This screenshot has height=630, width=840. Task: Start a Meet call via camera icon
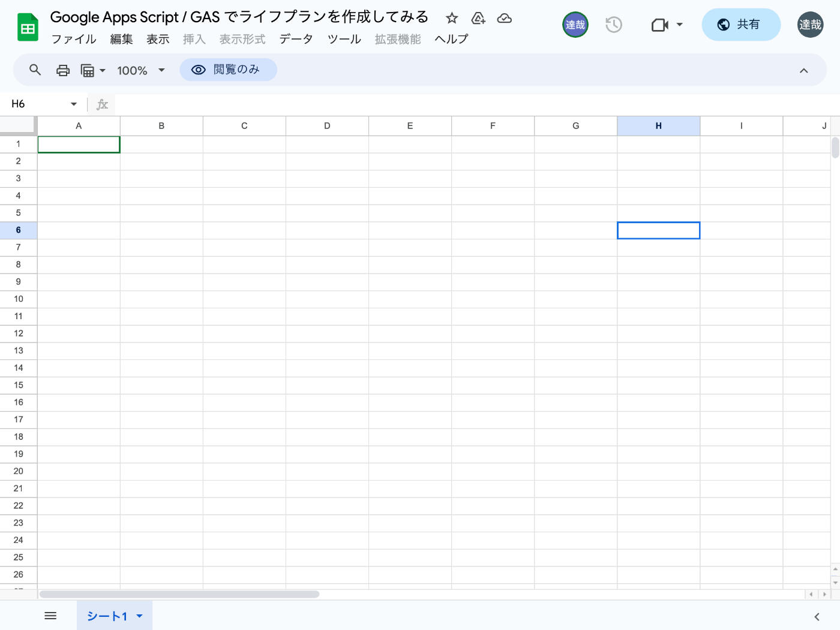pyautogui.click(x=660, y=25)
